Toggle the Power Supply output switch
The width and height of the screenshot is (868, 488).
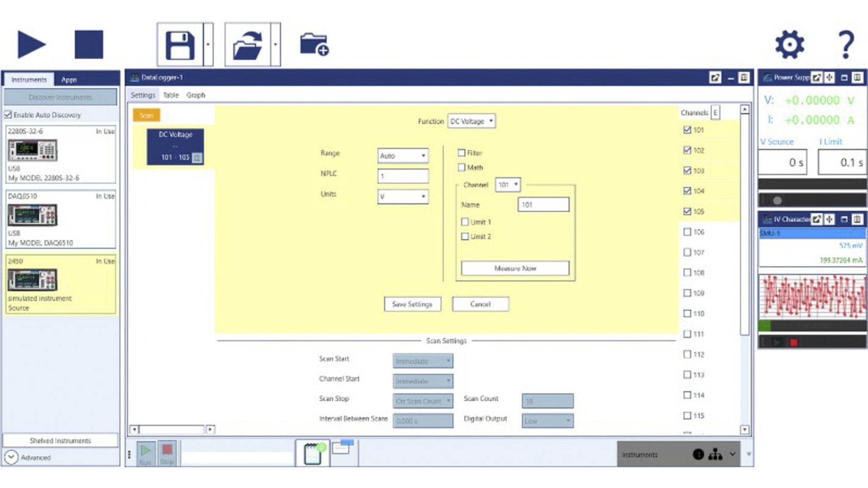pyautogui.click(x=776, y=200)
